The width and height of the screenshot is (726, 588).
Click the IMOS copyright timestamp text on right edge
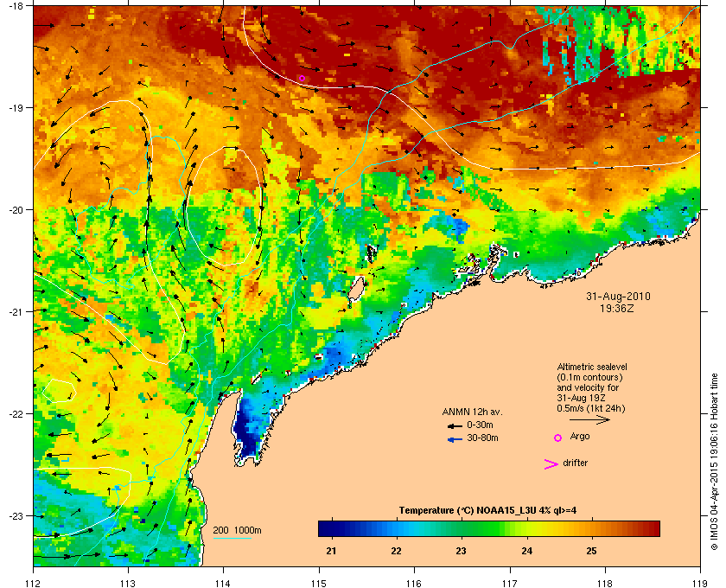(x=714, y=461)
